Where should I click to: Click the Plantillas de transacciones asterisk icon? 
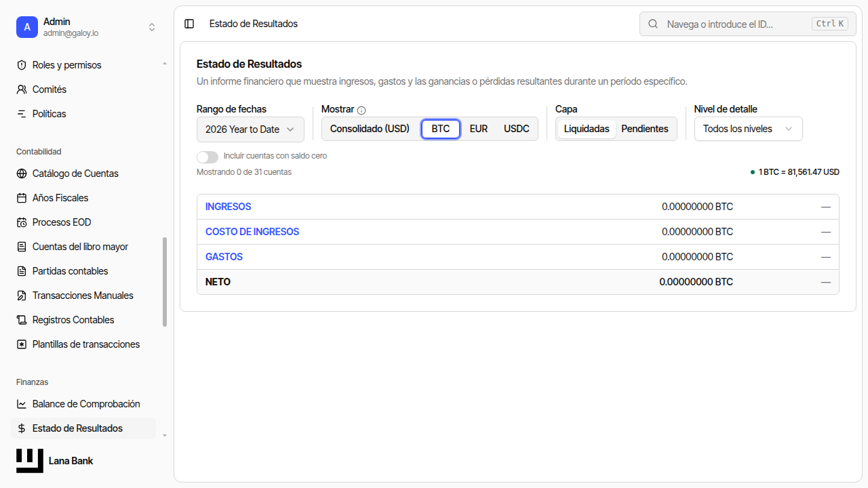point(22,344)
